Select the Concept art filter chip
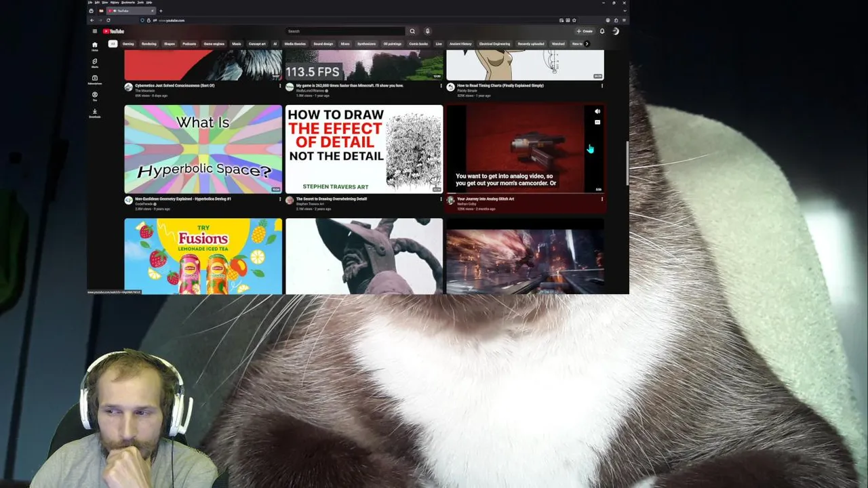868x488 pixels. [258, 44]
